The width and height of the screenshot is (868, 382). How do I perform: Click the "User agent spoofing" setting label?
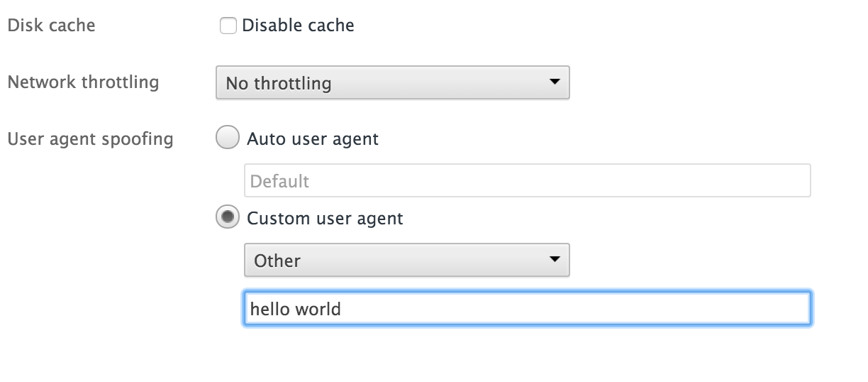(x=90, y=138)
